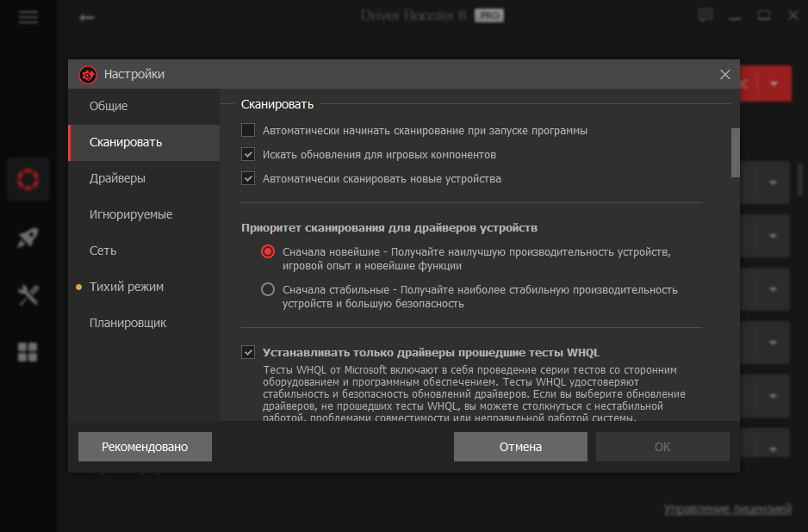808x532 pixels.
Task: Click the Driver Booster logo in settings header
Action: click(86, 74)
